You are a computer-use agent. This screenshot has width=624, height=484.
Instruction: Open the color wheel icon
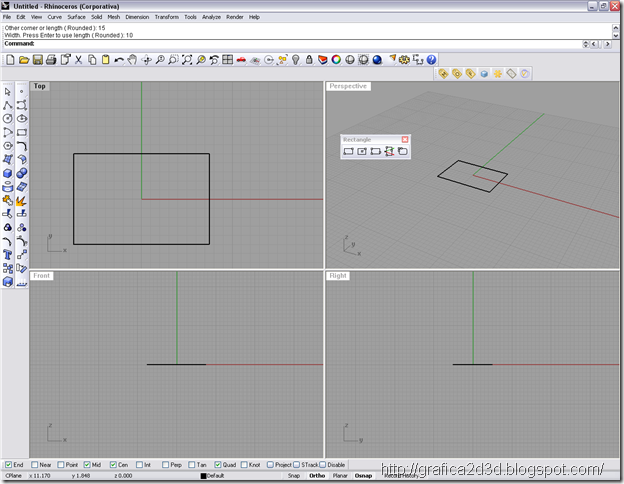pyautogui.click(x=336, y=60)
